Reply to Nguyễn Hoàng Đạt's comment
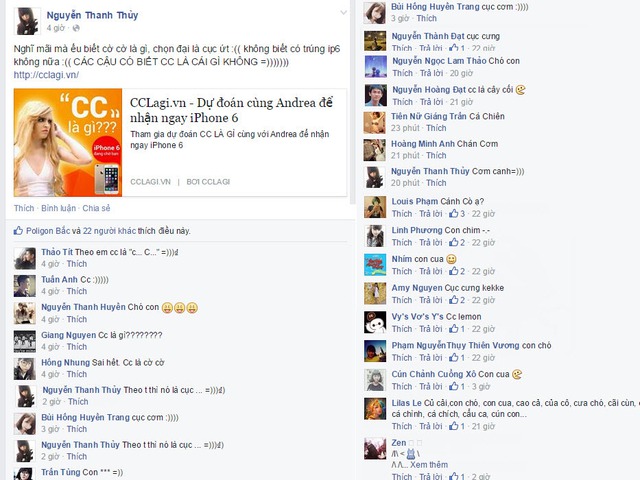 pos(431,102)
